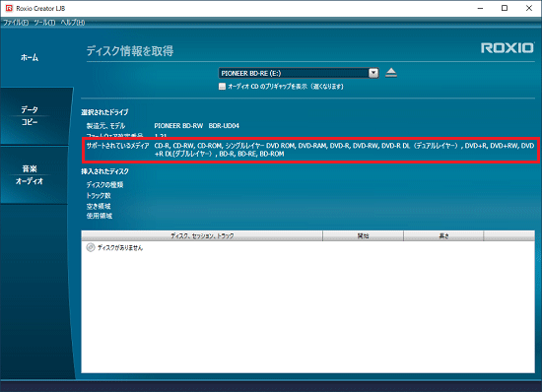Click the ROXIO logo
The image size is (542, 392).
pyautogui.click(x=508, y=48)
